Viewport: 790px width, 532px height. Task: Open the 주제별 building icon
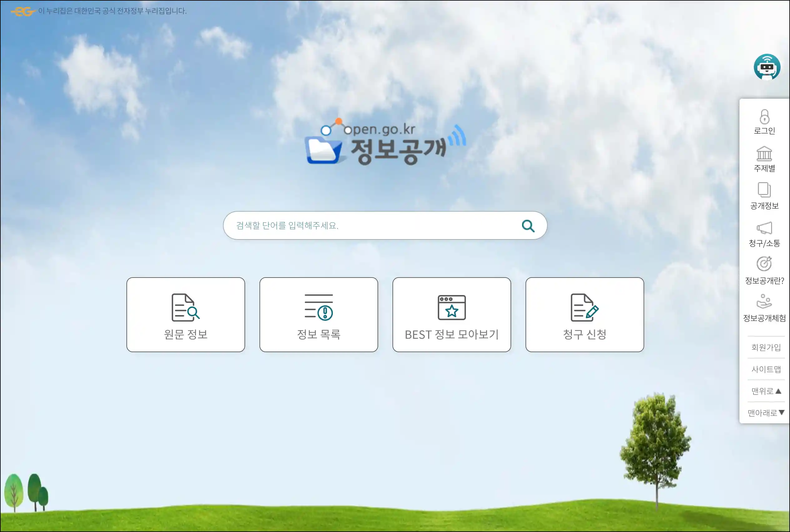(x=764, y=154)
